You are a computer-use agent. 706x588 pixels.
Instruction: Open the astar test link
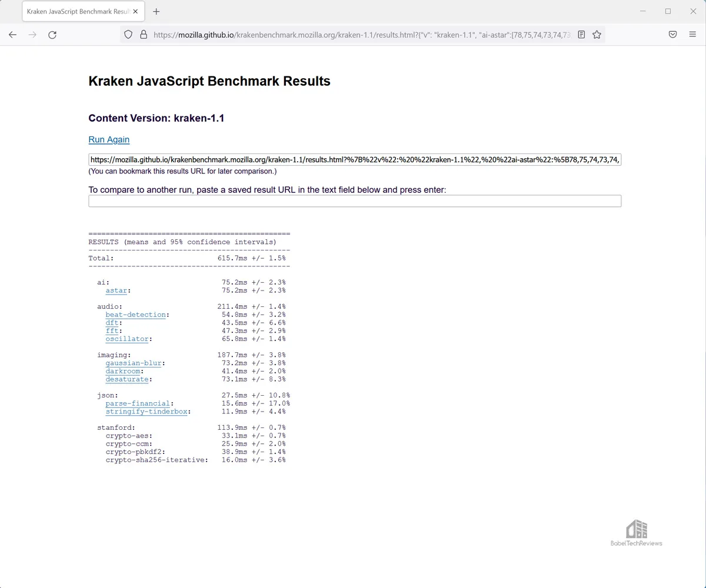[116, 290]
